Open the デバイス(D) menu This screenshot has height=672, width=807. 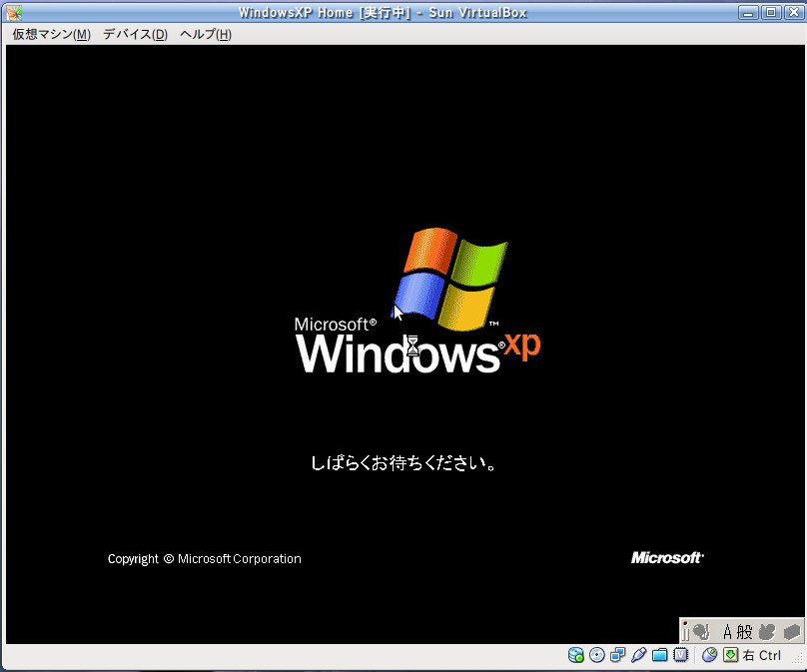(136, 35)
